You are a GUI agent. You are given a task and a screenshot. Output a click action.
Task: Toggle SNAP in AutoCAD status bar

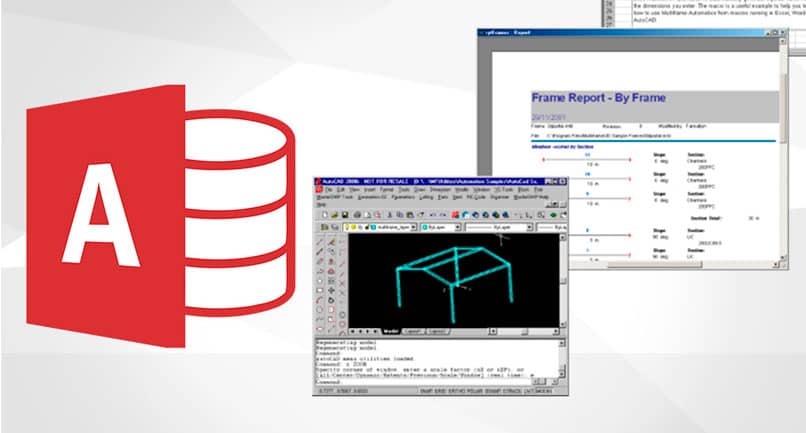tap(427, 391)
